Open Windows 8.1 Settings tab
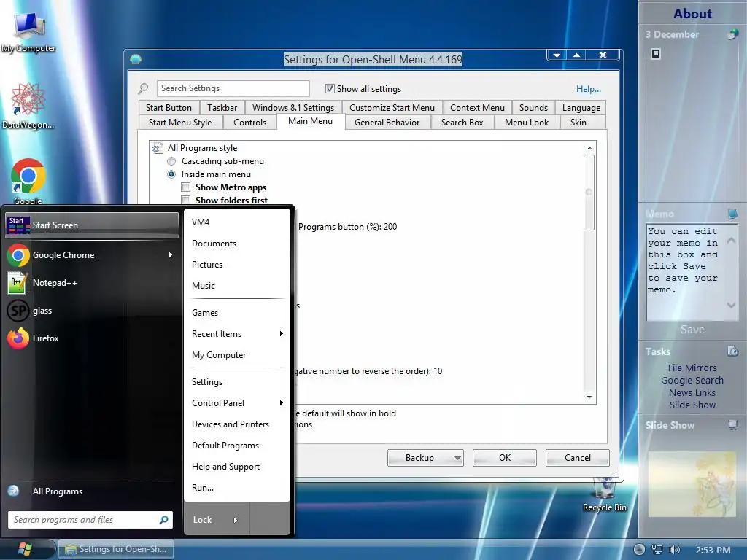Image resolution: width=747 pixels, height=560 pixels. tap(293, 108)
